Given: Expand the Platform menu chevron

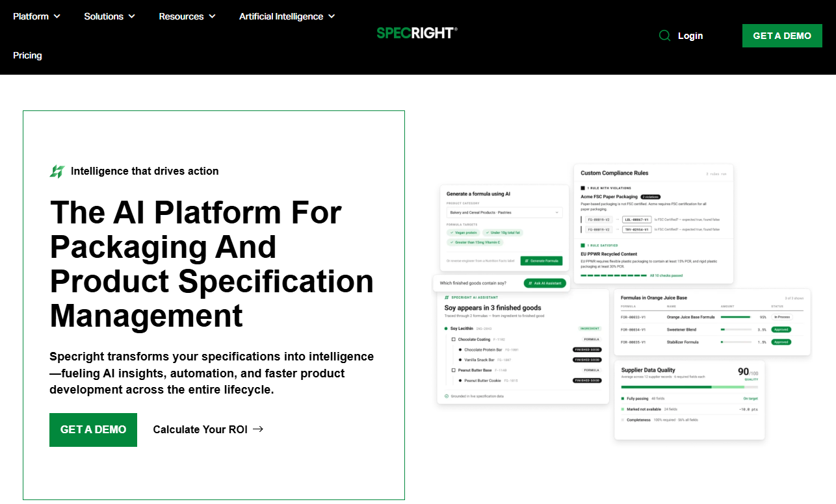Looking at the screenshot, I should tap(57, 16).
